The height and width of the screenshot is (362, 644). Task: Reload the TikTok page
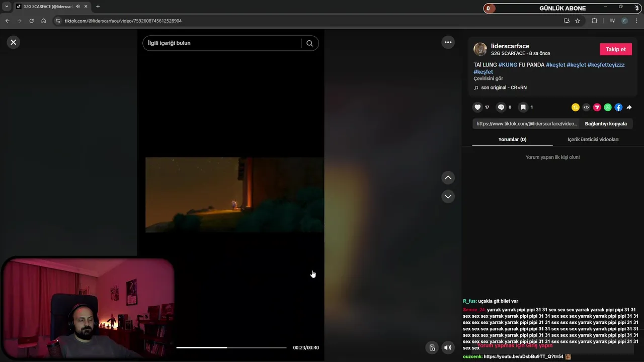pyautogui.click(x=31, y=21)
